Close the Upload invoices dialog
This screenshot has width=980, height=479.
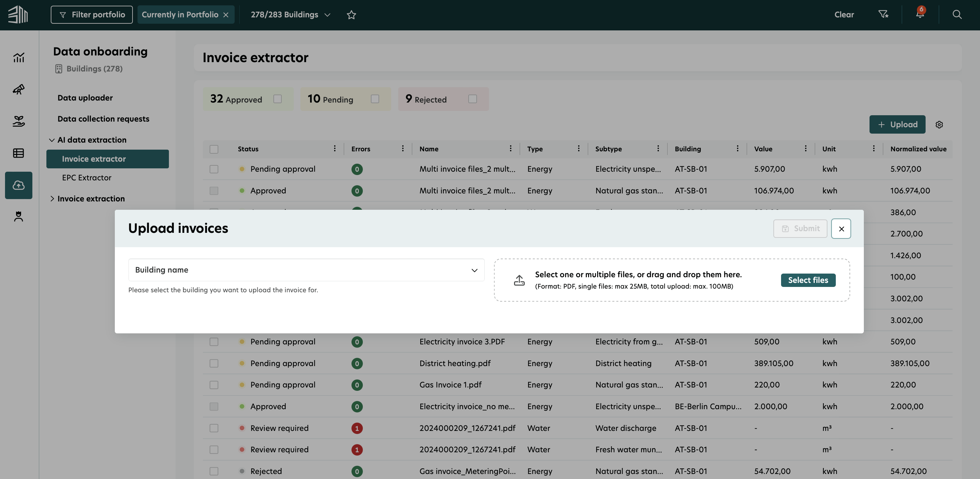click(841, 229)
